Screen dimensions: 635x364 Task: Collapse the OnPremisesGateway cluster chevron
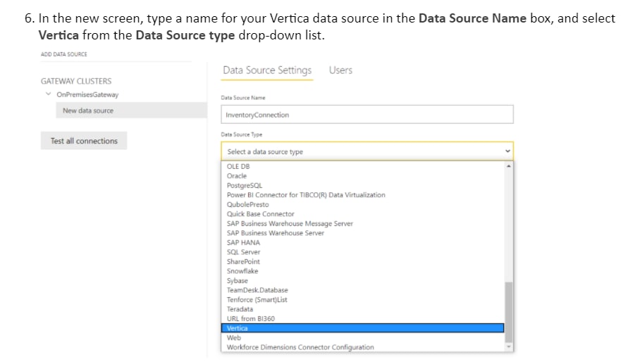click(x=48, y=94)
